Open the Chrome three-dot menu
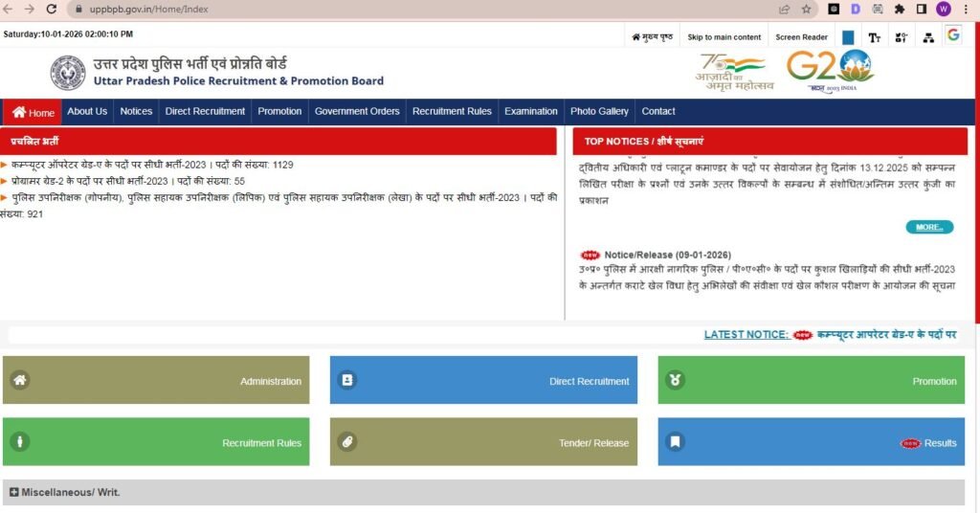Image resolution: width=980 pixels, height=513 pixels. [x=966, y=9]
